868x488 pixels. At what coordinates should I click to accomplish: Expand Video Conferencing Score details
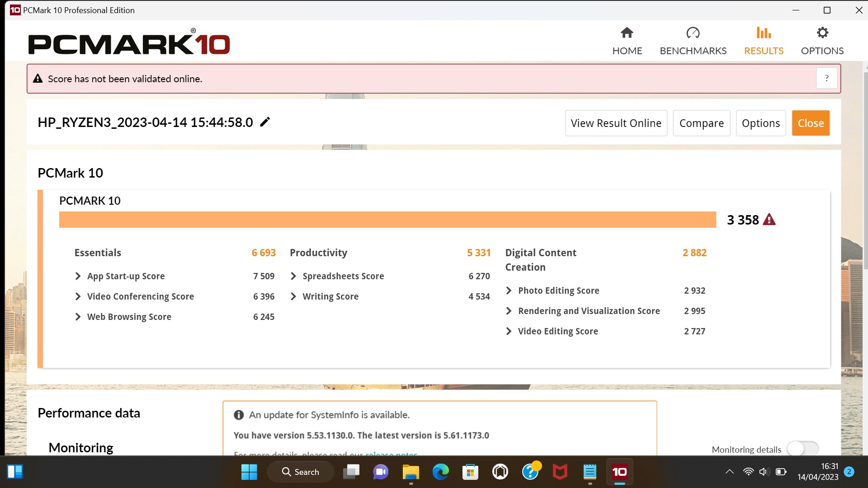[x=78, y=296]
